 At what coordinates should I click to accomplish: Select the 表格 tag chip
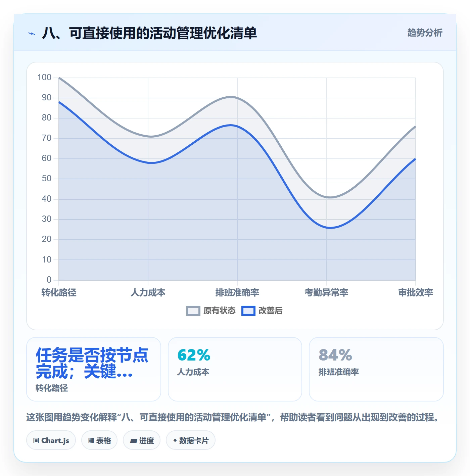point(99,440)
